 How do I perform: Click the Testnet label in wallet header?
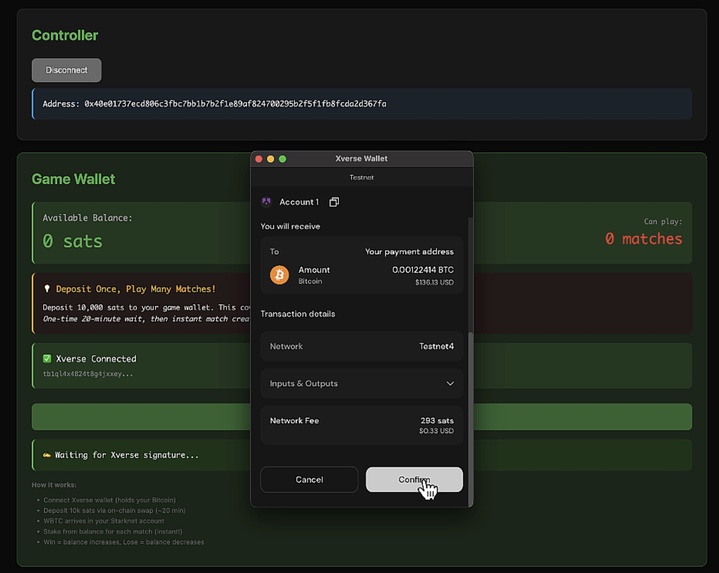(x=361, y=177)
